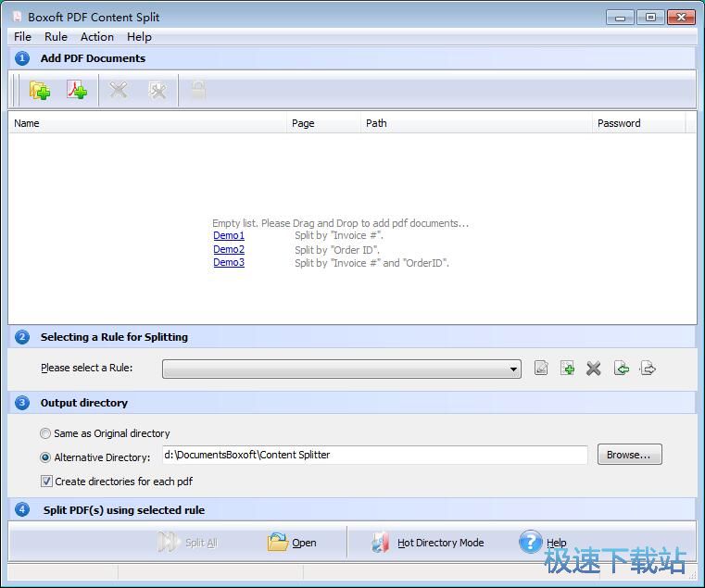This screenshot has width=705, height=588.
Task: Click the Alternative Directory path field
Action: [374, 455]
